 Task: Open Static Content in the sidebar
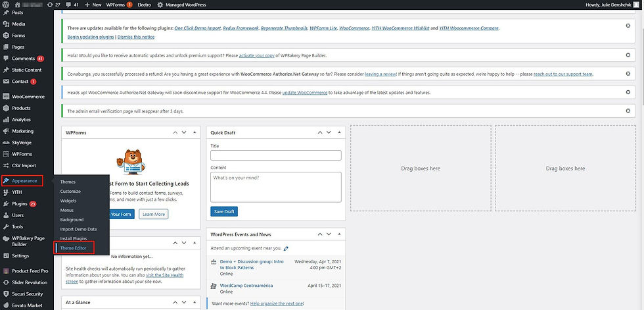pyautogui.click(x=27, y=70)
